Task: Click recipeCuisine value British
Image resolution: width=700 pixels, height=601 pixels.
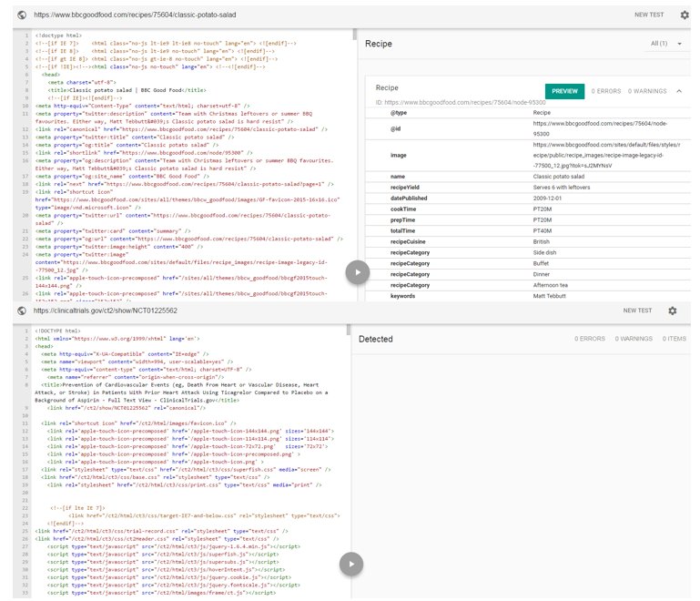Action: (541, 241)
